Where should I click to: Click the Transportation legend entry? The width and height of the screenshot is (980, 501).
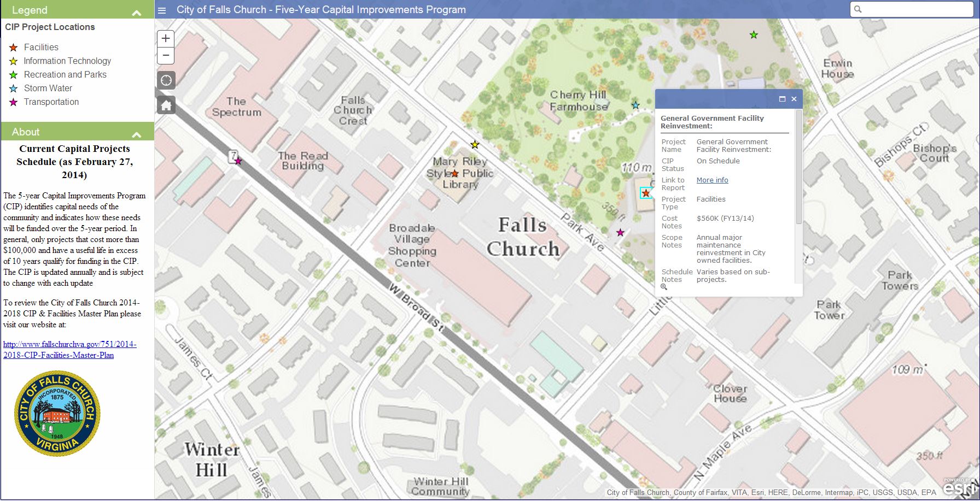tap(51, 102)
